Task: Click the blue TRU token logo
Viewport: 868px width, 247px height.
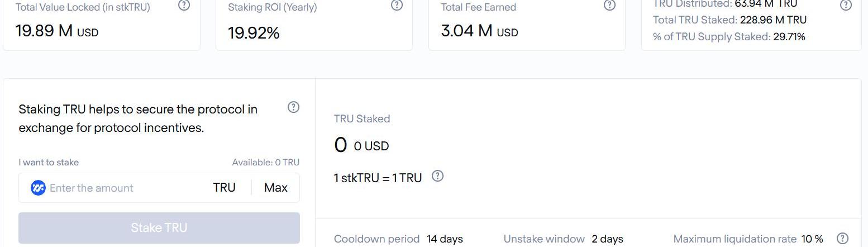Action: pos(38,188)
